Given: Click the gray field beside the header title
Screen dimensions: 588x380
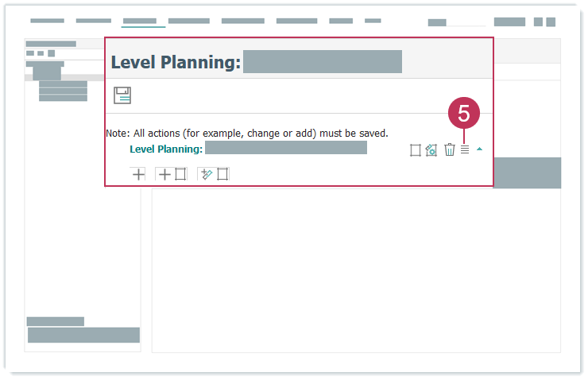Looking at the screenshot, I should coord(322,61).
